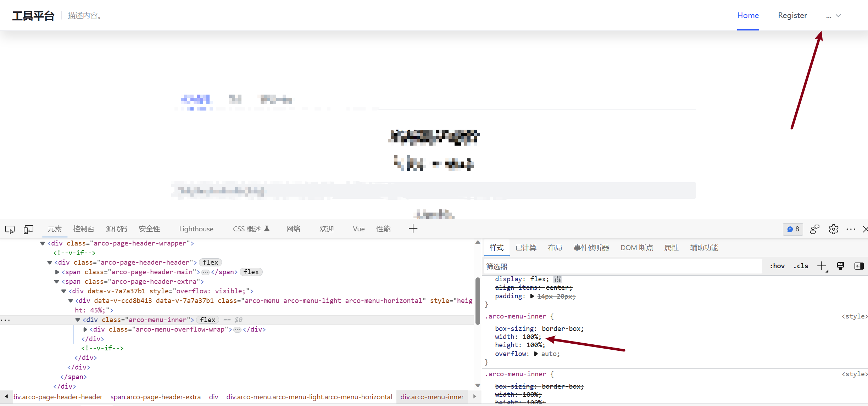Screen dimensions: 868x406
Task: Toggle the computed styles sidebar icon
Action: click(x=859, y=266)
